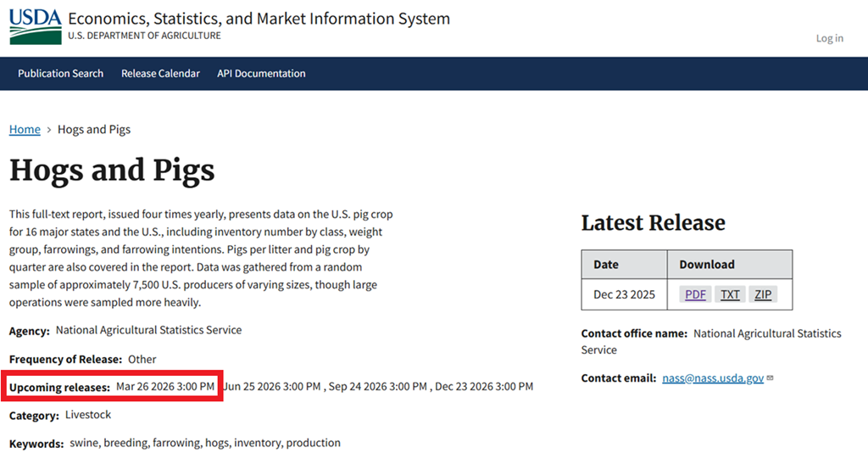Click the large Hogs and Pigs heading

coord(112,171)
